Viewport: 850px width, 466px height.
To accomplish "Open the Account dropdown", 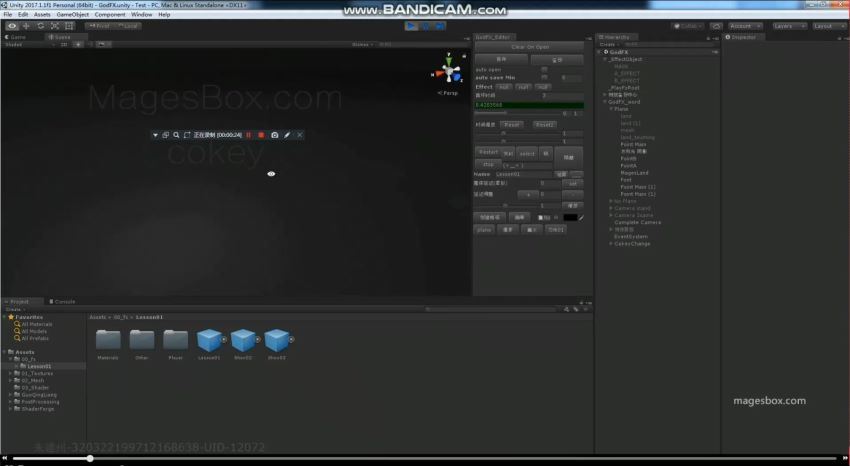I will coord(745,26).
